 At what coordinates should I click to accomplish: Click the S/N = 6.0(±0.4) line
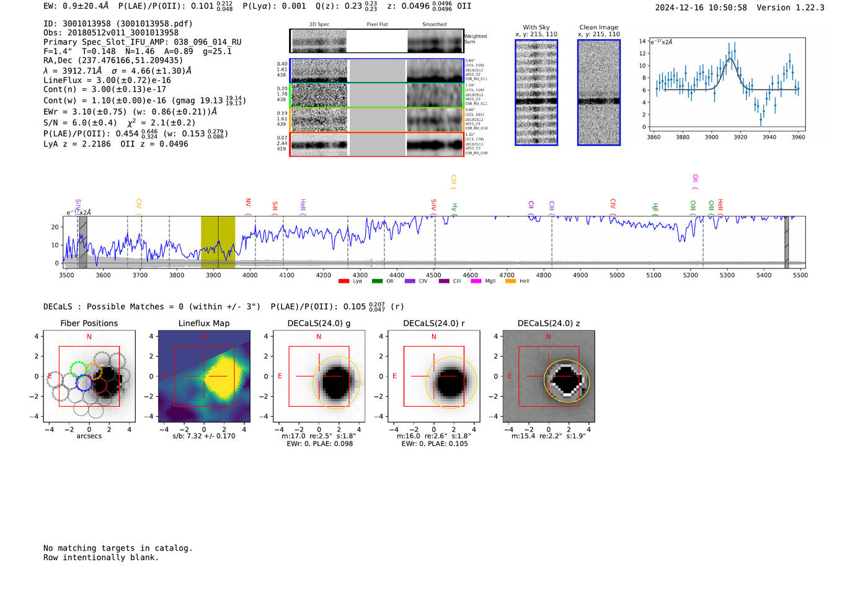point(80,123)
